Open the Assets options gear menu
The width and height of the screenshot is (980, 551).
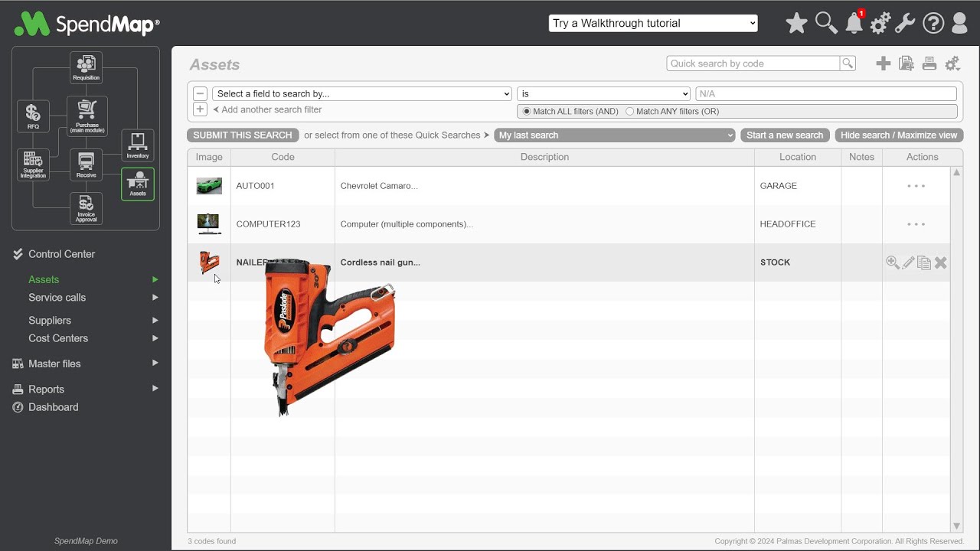(x=952, y=64)
